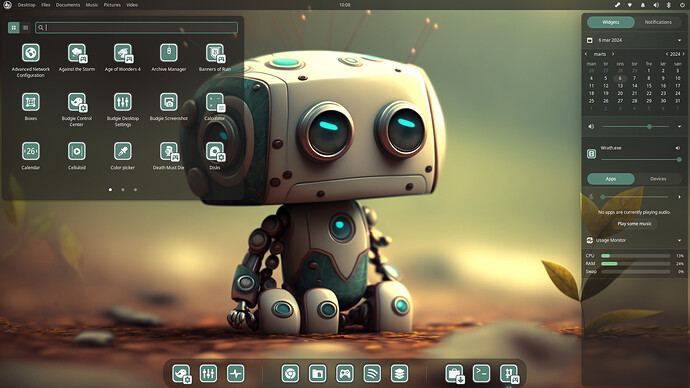Click Play some music button
Image resolution: width=690 pixels, height=388 pixels.
pyautogui.click(x=634, y=223)
